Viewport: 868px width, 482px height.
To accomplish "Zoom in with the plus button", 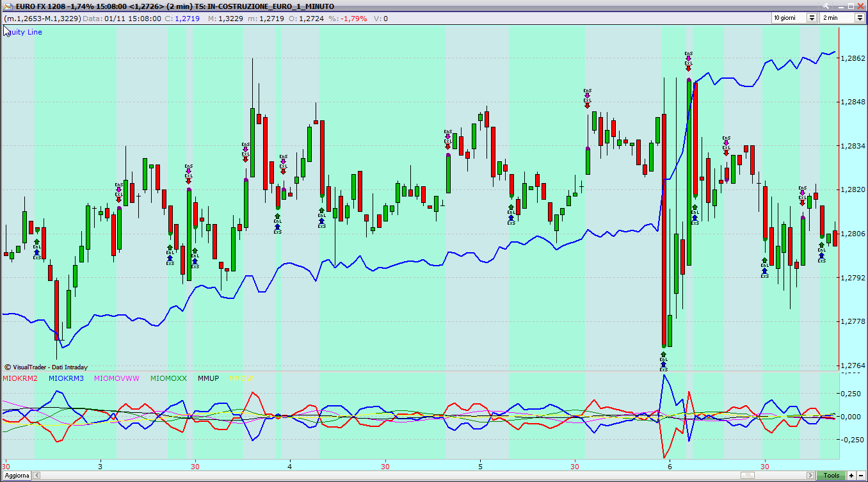I will [851, 476].
